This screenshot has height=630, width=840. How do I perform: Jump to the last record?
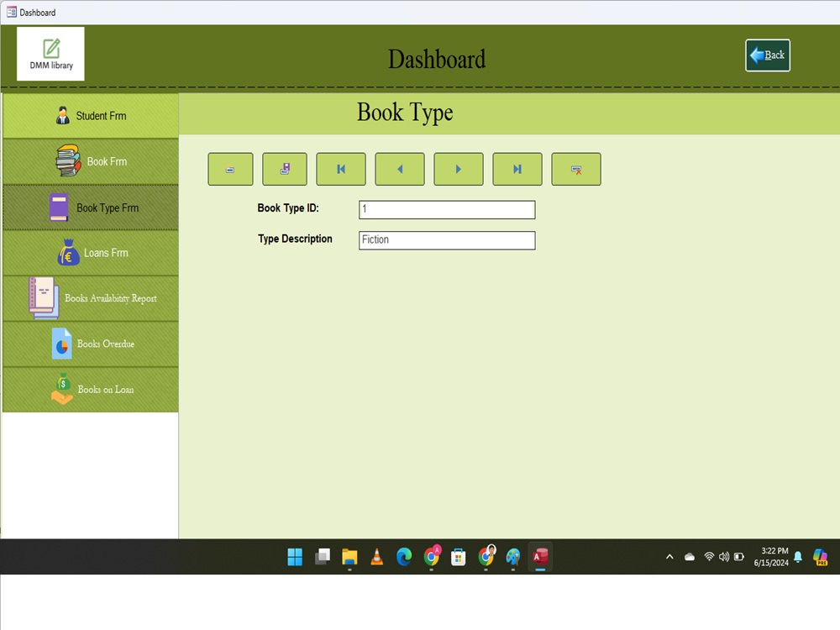pyautogui.click(x=517, y=170)
